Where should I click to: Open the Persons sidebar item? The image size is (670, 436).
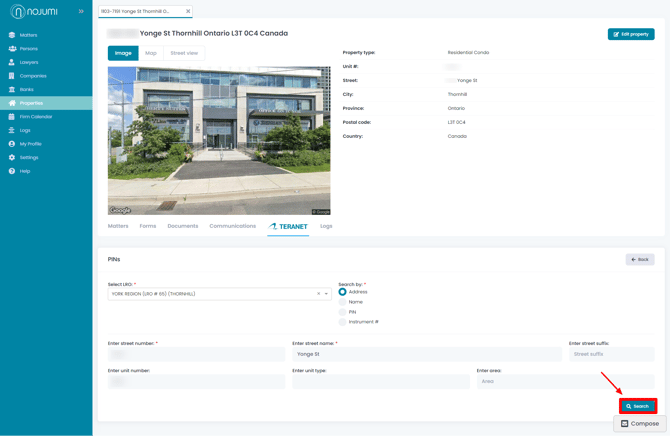pyautogui.click(x=28, y=48)
